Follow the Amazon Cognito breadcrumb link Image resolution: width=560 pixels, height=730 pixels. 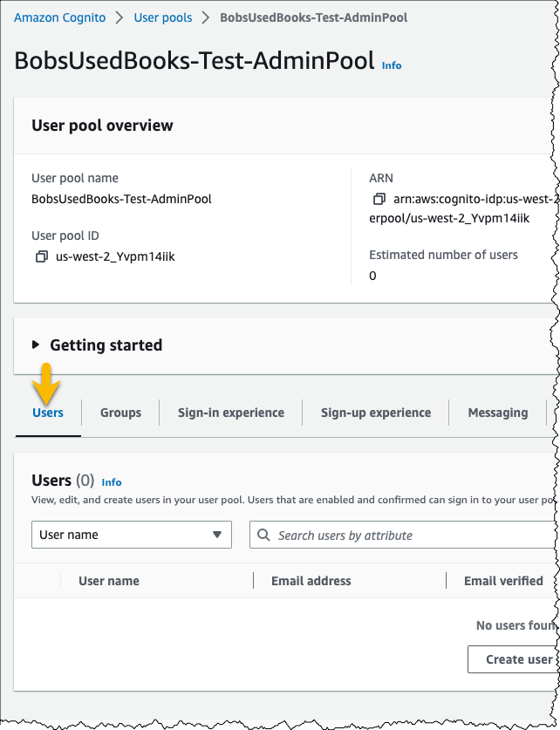(x=59, y=17)
